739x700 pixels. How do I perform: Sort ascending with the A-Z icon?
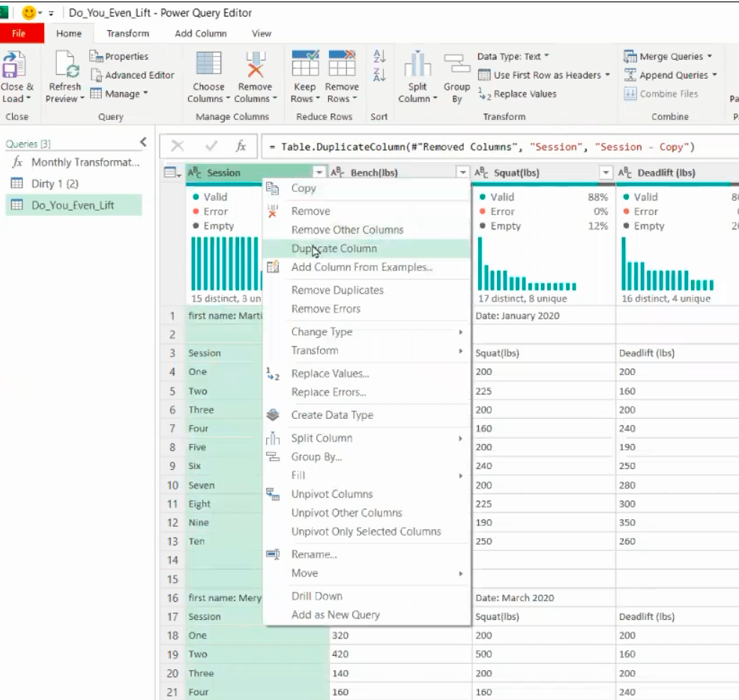pyautogui.click(x=379, y=57)
